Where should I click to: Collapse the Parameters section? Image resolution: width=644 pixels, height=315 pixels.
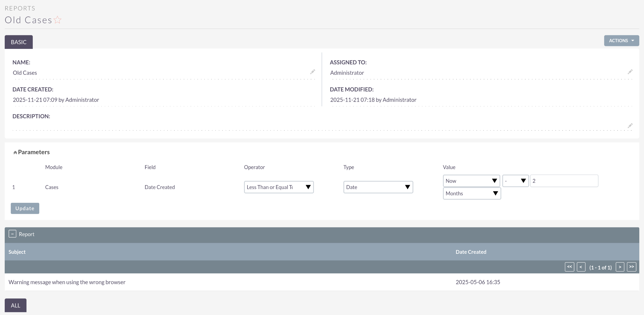[15, 152]
